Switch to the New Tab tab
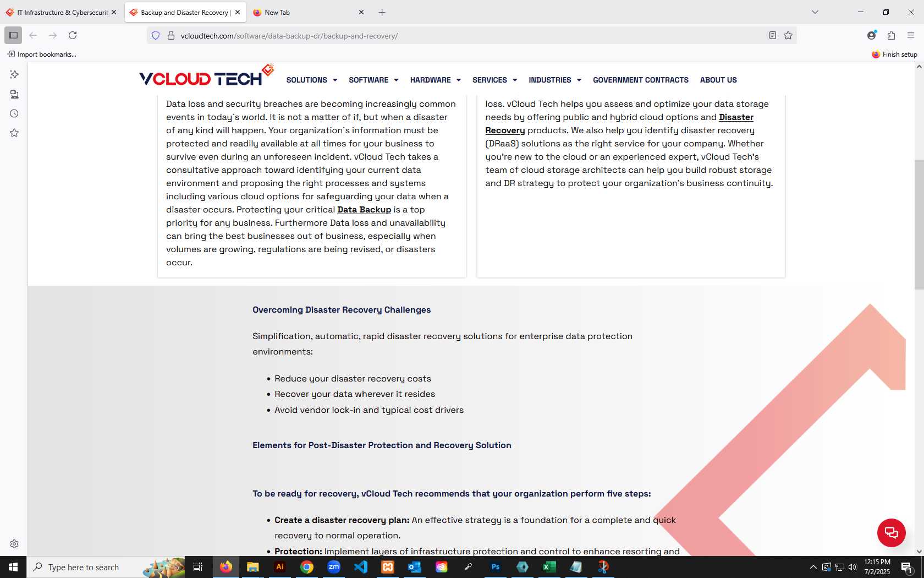This screenshot has height=578, width=924. coord(308,12)
